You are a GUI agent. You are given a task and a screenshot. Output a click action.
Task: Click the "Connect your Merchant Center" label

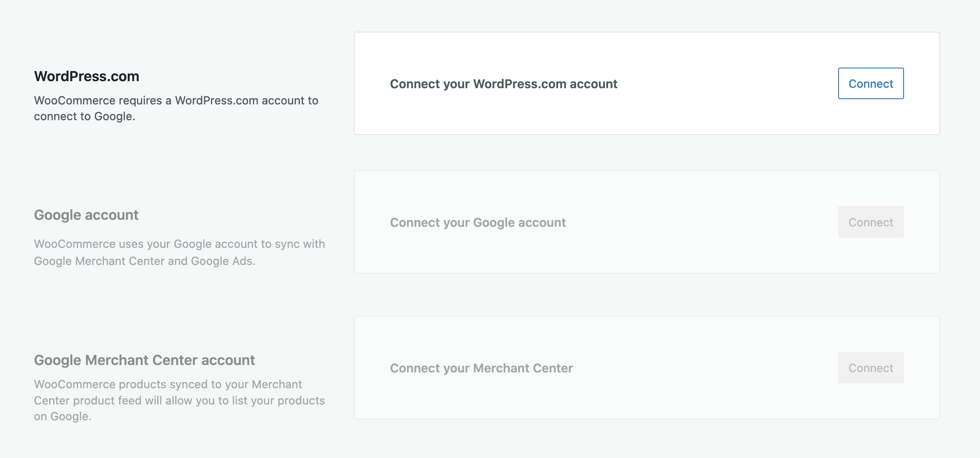tap(481, 368)
